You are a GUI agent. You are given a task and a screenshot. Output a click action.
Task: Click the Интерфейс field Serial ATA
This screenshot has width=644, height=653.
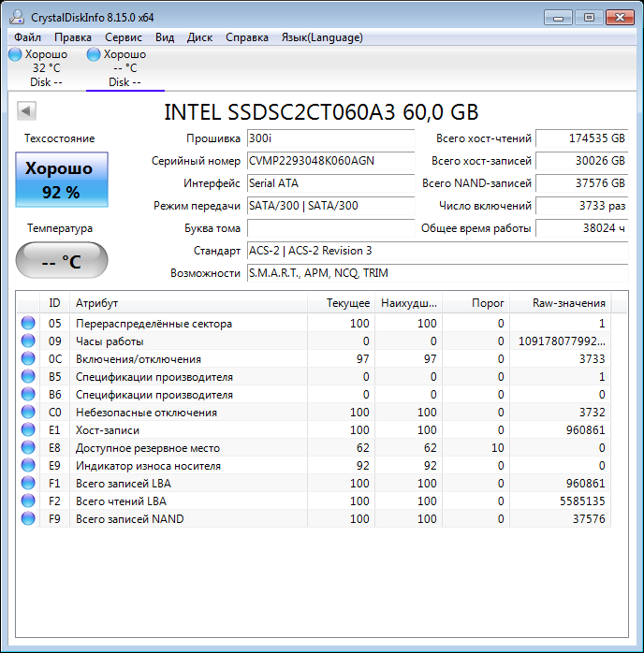point(330,183)
